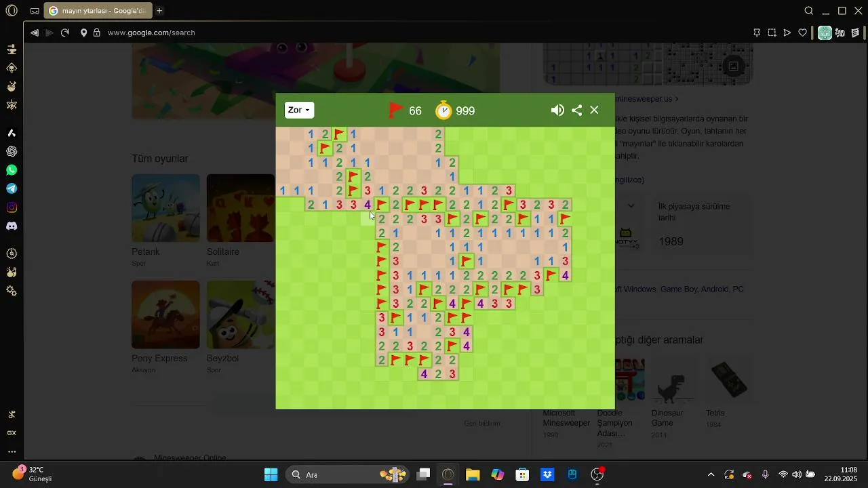Click the stopwatch timer showing 999
This screenshot has height=488, width=868.
455,110
